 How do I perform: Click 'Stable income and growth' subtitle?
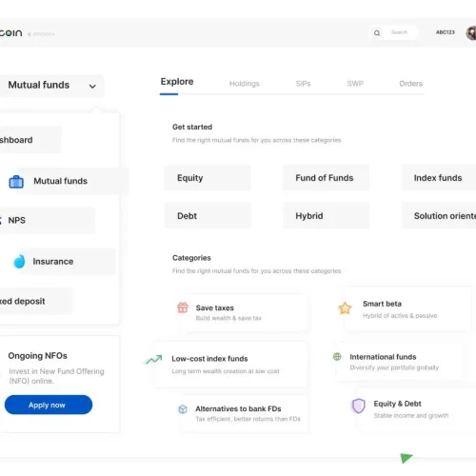click(x=411, y=416)
